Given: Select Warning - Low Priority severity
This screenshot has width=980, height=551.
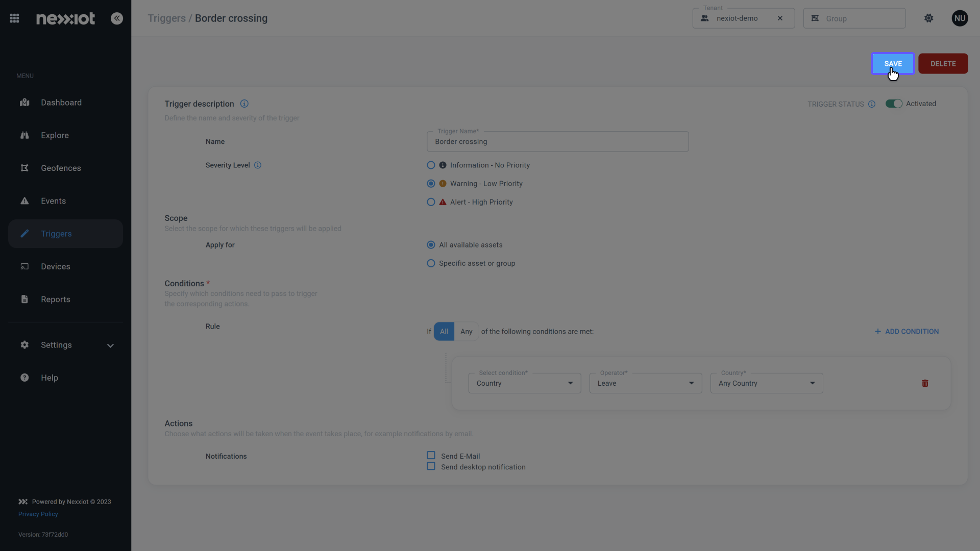Looking at the screenshot, I should 431,184.
